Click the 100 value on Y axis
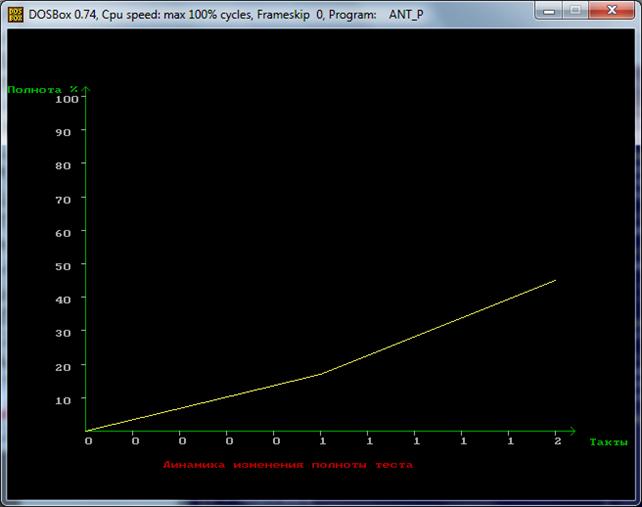642x507 pixels. pos(67,99)
